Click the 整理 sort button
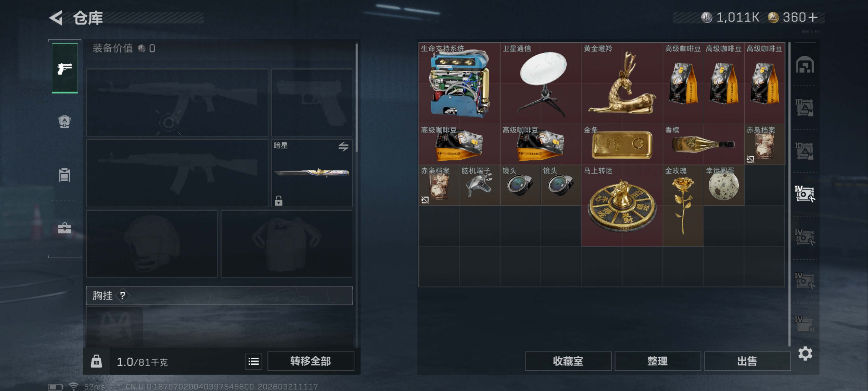Image resolution: width=868 pixels, height=391 pixels. [x=658, y=361]
